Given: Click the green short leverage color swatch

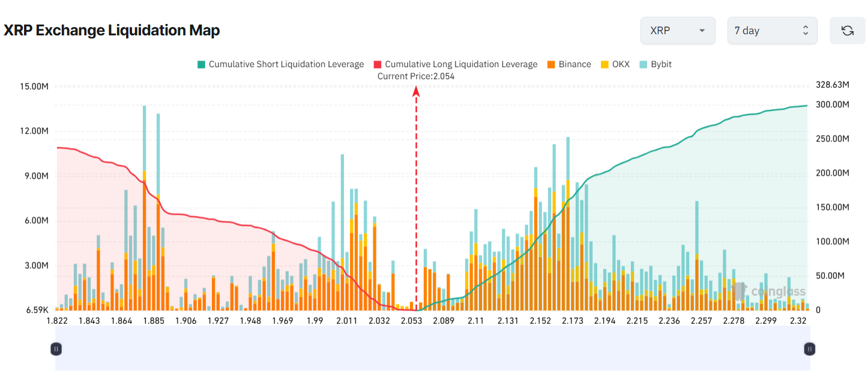Looking at the screenshot, I should (200, 64).
